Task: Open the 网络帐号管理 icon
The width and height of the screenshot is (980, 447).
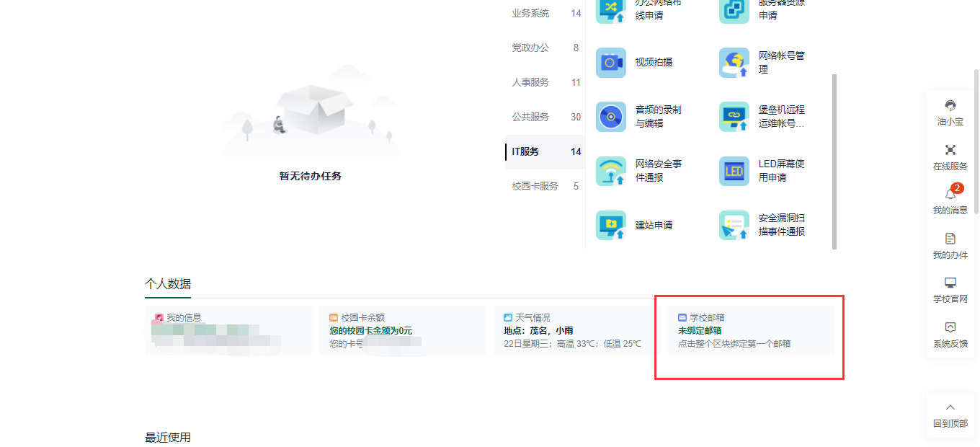Action: click(x=734, y=63)
